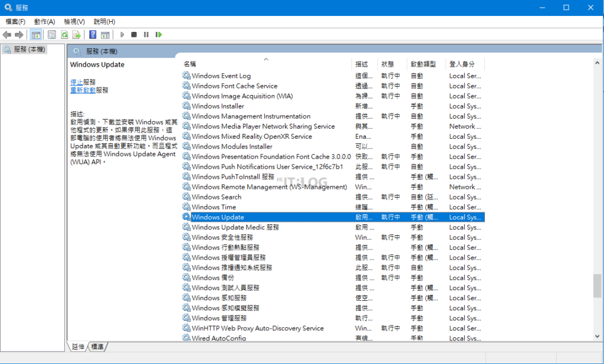Switch to the 延伸 tab
The image size is (604, 364).
78,347
